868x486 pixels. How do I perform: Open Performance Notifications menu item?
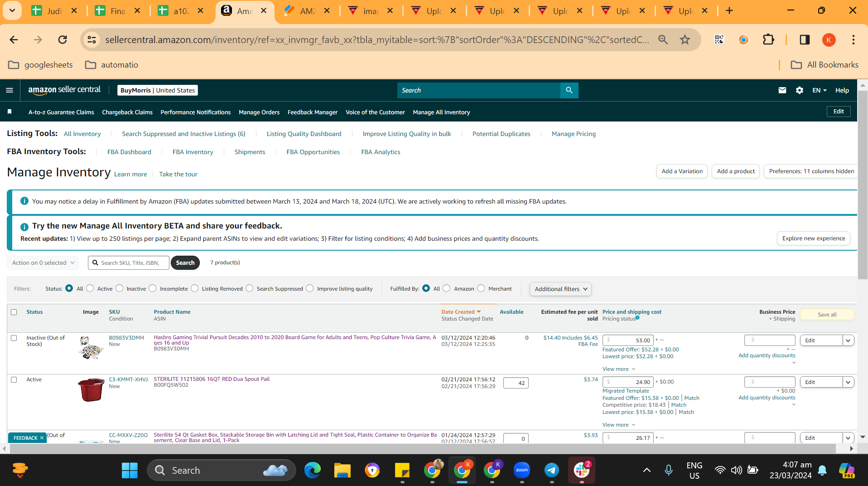pos(196,112)
